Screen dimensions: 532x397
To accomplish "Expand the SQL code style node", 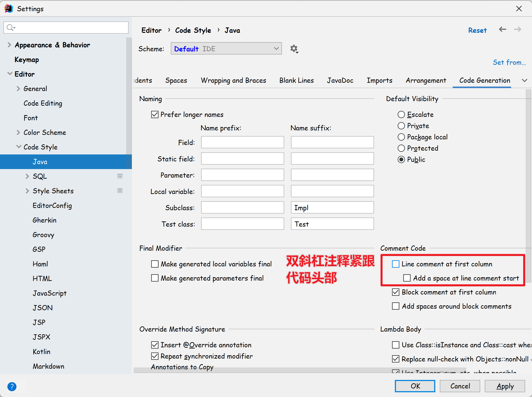I will point(27,176).
